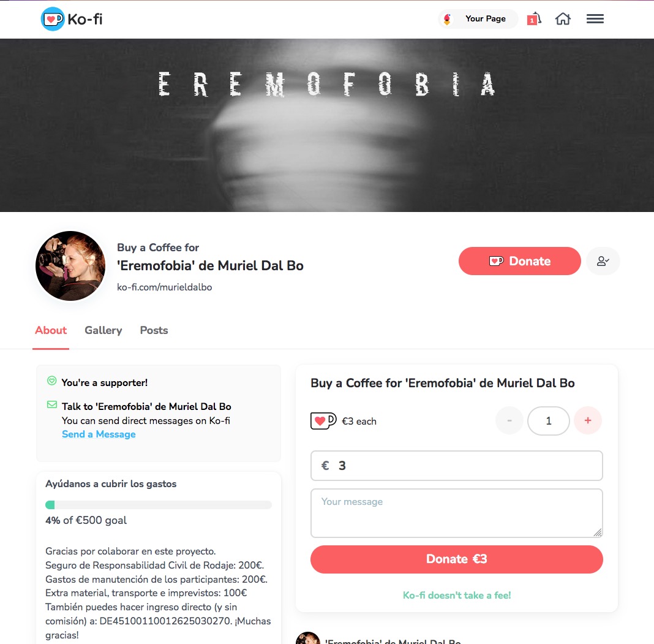Screen dimensions: 654x644
Task: Switch to the Posts tab
Action: (x=154, y=330)
